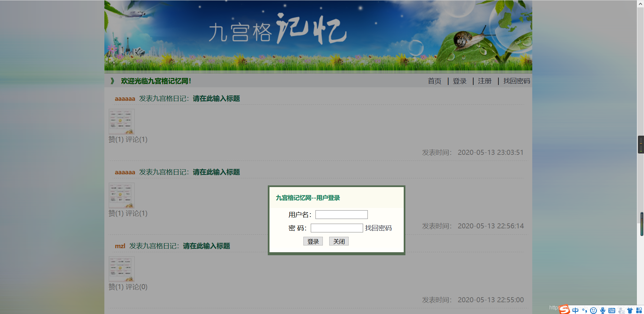Open 找回密码 link beside the password field
644x314 pixels.
click(378, 228)
